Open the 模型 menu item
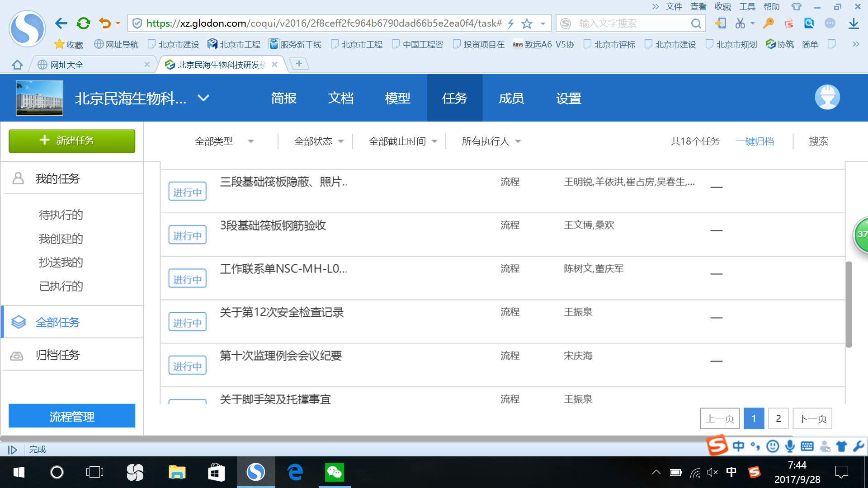Viewport: 868px width, 488px height. [397, 98]
